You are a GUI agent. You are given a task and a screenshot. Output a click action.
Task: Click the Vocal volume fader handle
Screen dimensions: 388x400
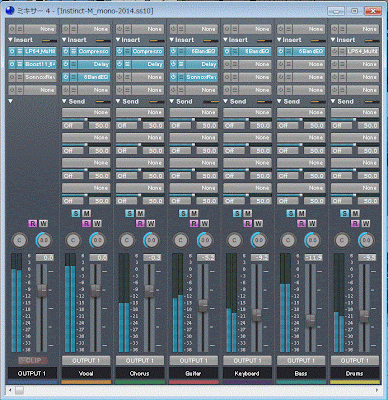tap(95, 290)
